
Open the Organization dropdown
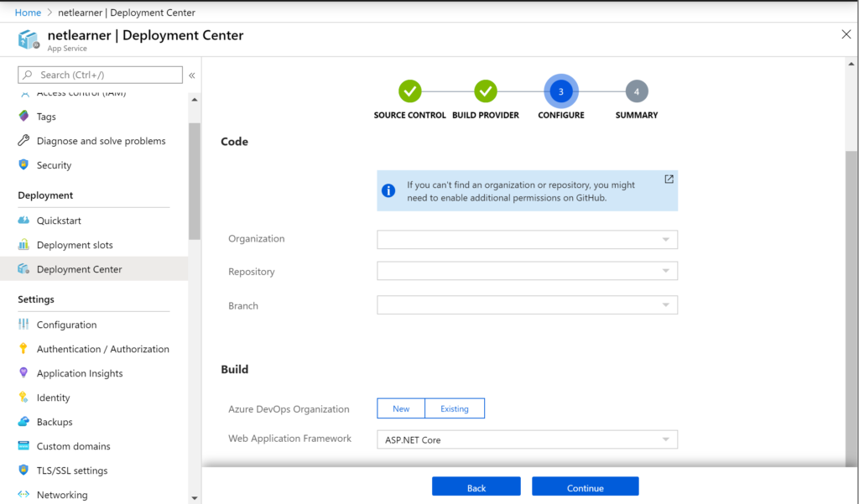(x=527, y=239)
